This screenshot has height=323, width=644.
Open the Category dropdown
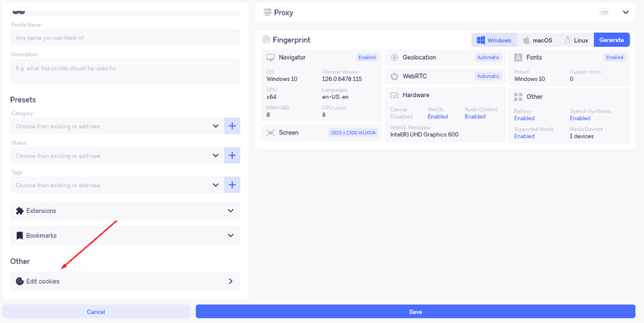click(x=117, y=126)
